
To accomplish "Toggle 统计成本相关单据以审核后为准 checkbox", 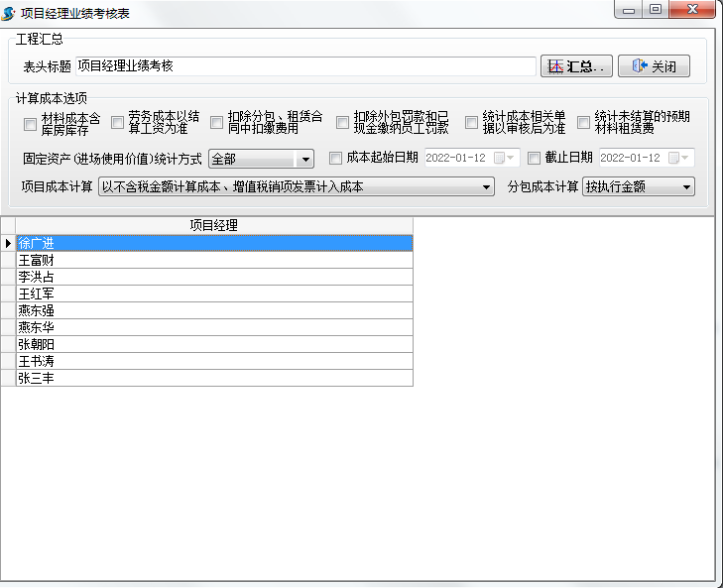I will [471, 123].
